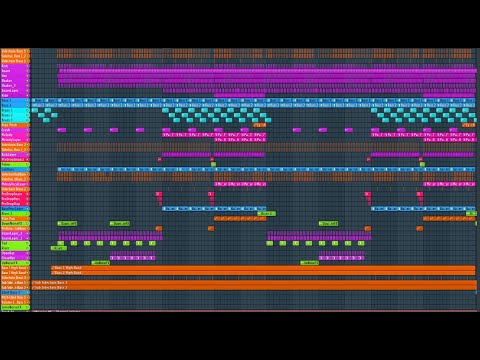Mute the KickLayer track

tap(28, 155)
